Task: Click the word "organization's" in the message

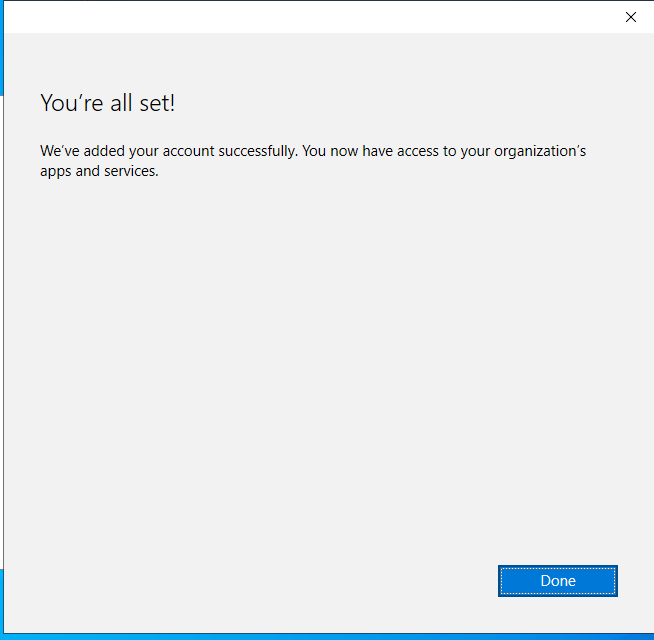Action: 540,152
